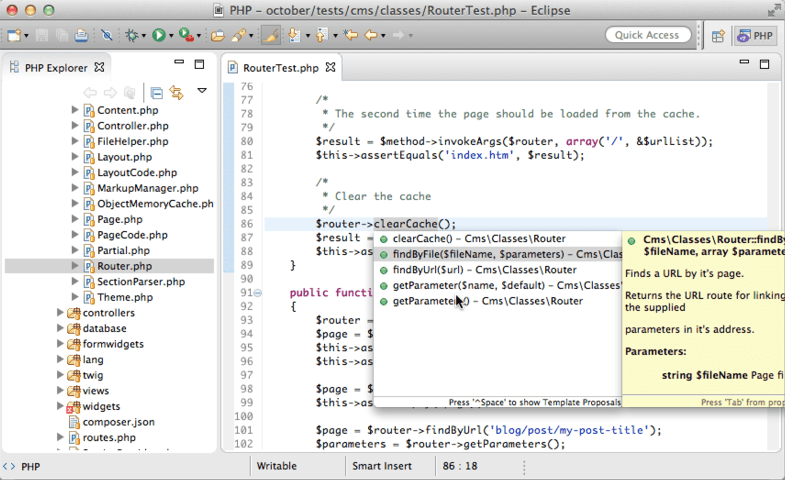Click the SectionParser.php file icon
Viewport: 785px width, 480px height.
coord(89,281)
